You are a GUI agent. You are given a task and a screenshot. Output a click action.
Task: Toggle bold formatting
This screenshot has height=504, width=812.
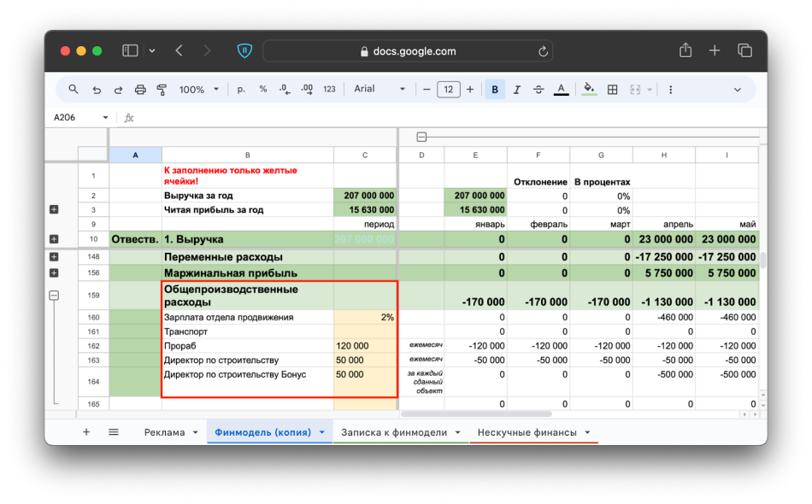tap(495, 90)
